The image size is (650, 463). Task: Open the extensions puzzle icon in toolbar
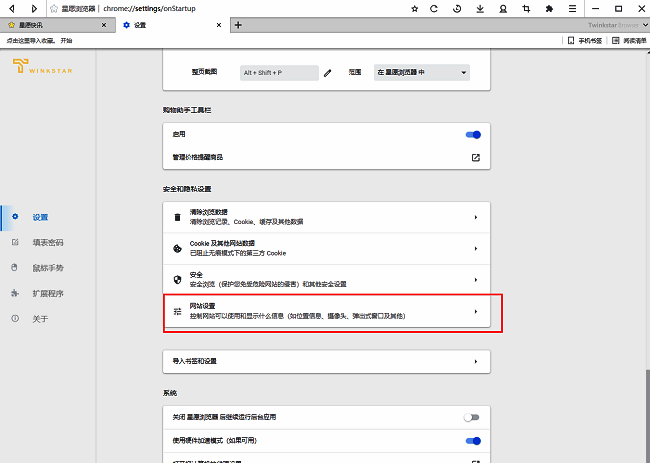[549, 9]
